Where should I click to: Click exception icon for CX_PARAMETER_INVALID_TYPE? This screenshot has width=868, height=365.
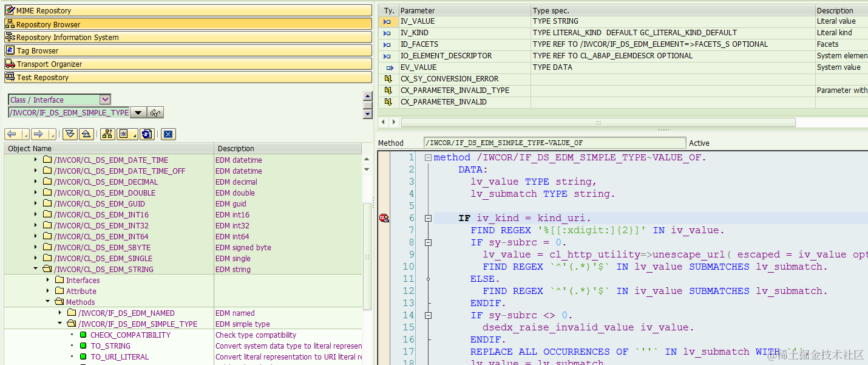(x=388, y=90)
